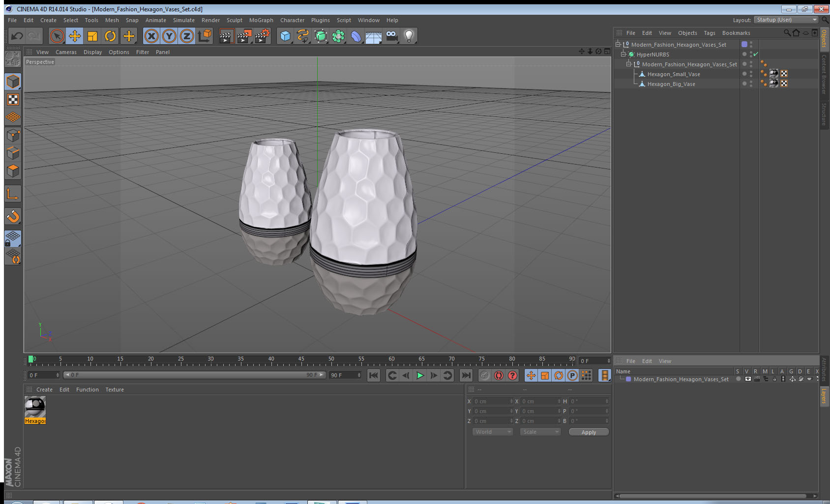Add a Floor environment object
The height and width of the screenshot is (504, 830).
[374, 36]
